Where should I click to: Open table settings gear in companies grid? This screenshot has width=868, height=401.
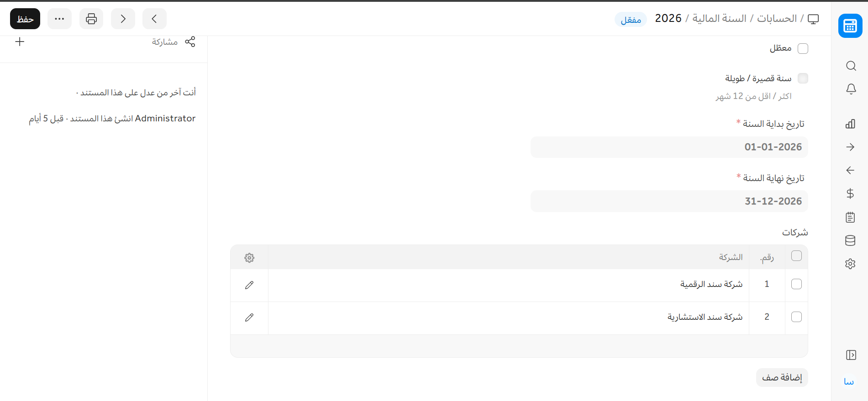pyautogui.click(x=249, y=258)
